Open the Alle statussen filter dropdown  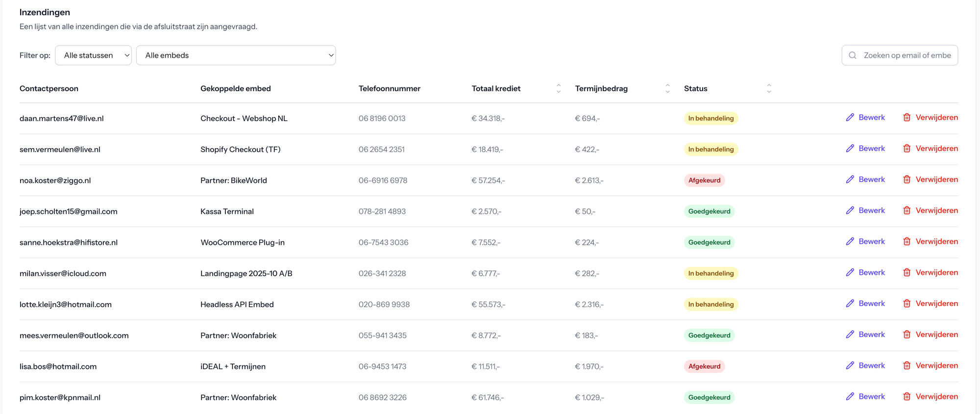(93, 55)
